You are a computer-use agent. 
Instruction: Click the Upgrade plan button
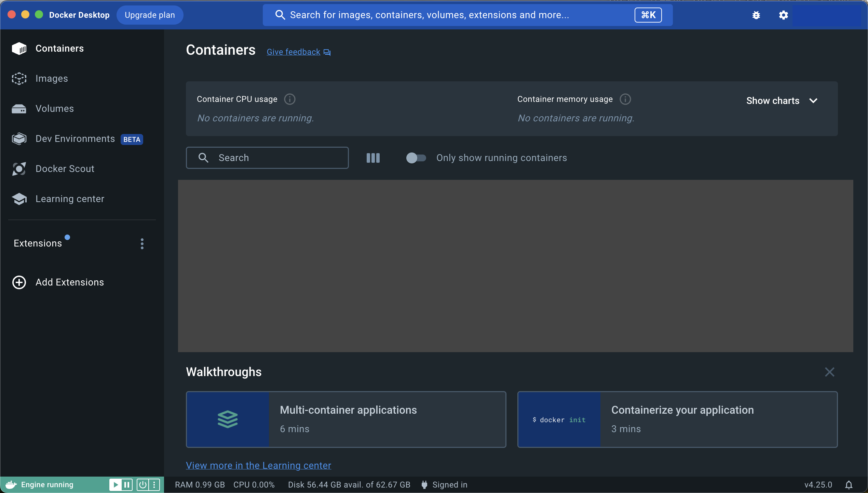[150, 15]
